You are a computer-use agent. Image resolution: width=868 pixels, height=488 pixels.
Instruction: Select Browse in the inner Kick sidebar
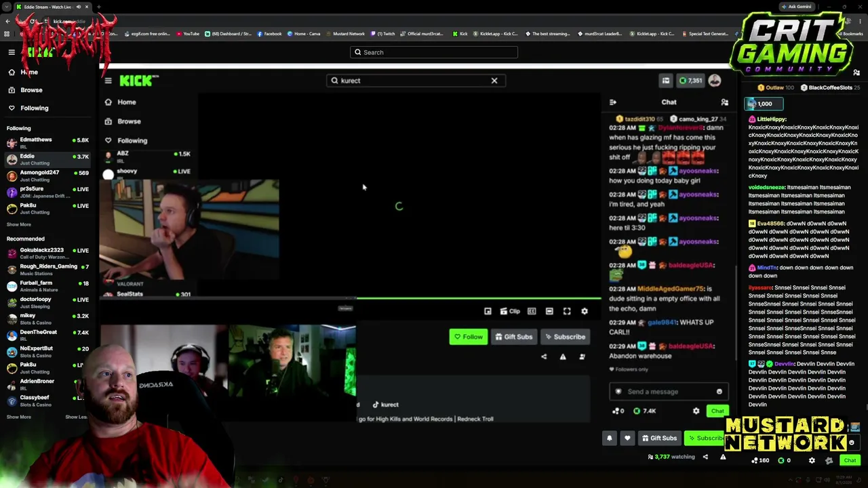coord(123,121)
